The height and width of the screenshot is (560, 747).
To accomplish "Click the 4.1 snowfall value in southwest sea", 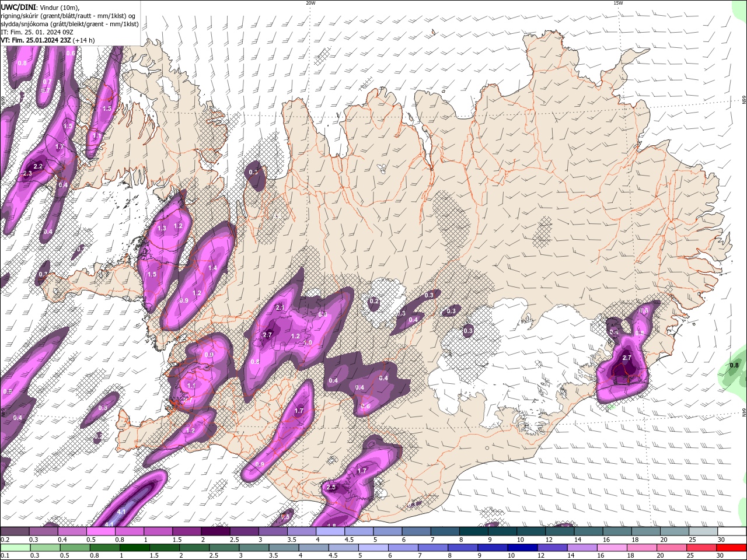I will (x=121, y=512).
